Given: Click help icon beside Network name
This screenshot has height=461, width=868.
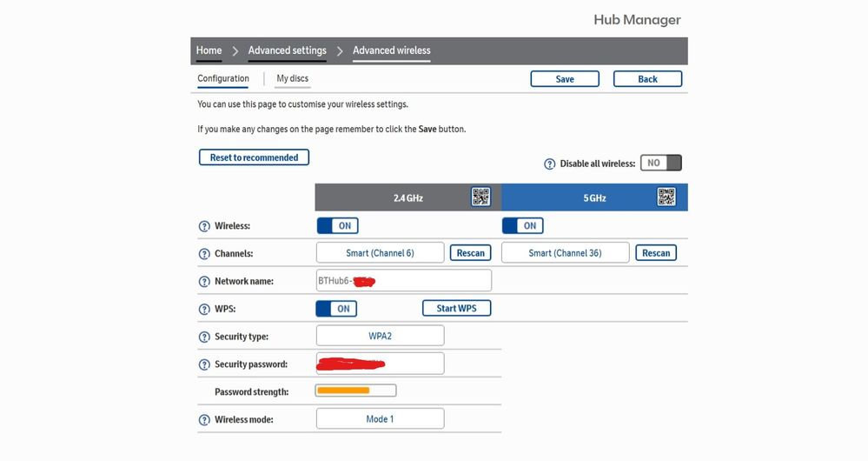Looking at the screenshot, I should (x=204, y=282).
